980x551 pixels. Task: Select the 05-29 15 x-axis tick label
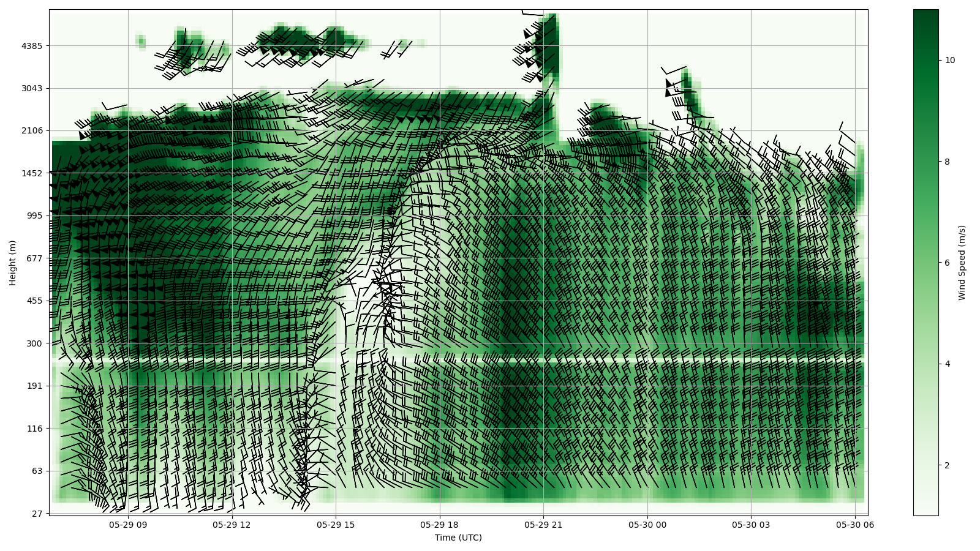tap(336, 525)
